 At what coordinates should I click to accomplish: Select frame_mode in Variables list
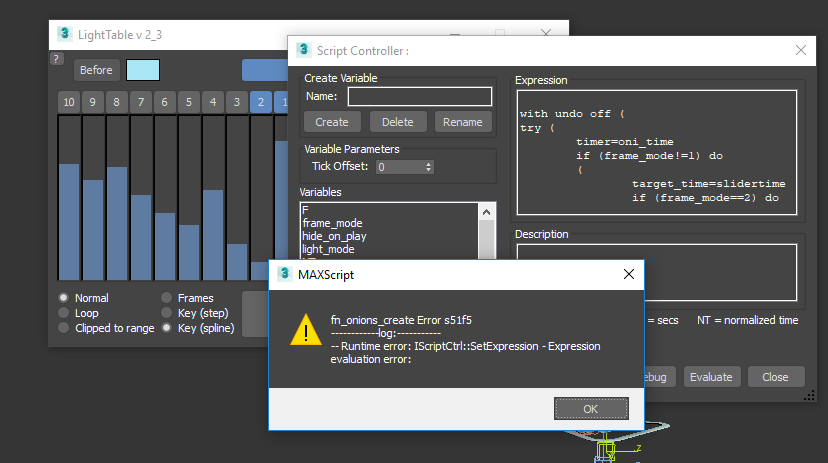click(390, 223)
